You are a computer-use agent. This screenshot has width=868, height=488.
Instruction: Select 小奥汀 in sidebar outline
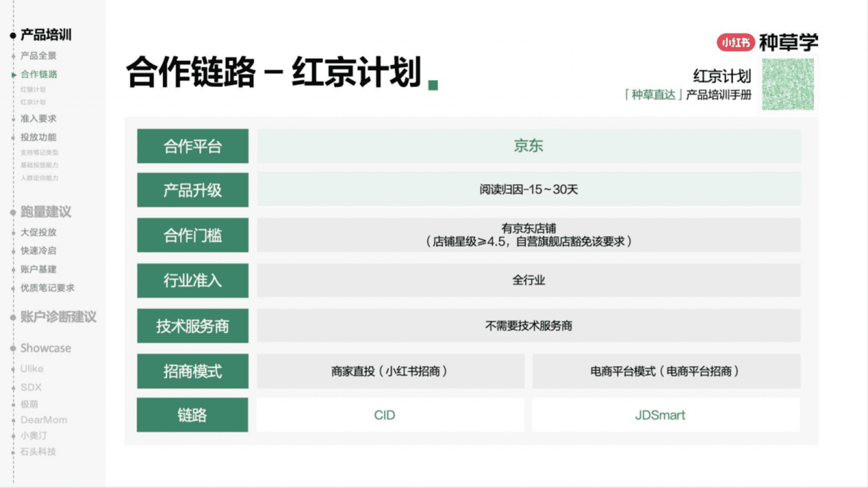[34, 436]
